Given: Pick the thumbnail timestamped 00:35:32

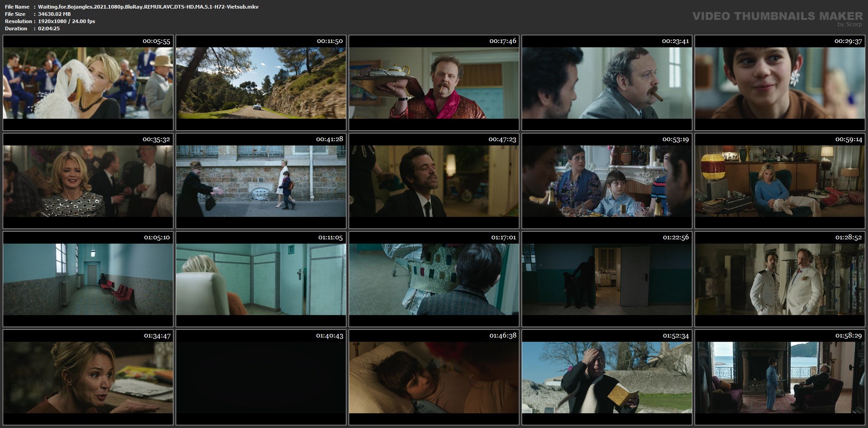Looking at the screenshot, I should click(x=88, y=181).
